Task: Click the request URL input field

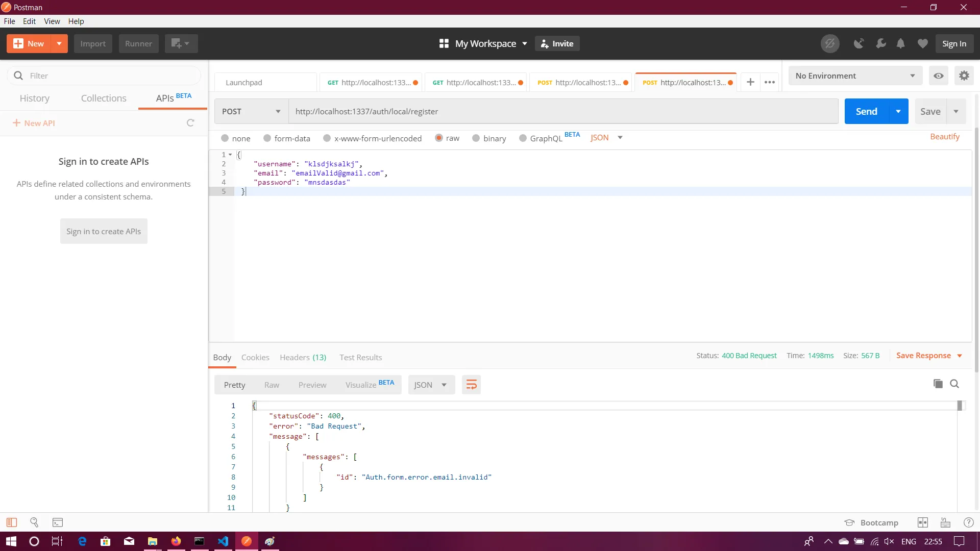Action: click(561, 111)
